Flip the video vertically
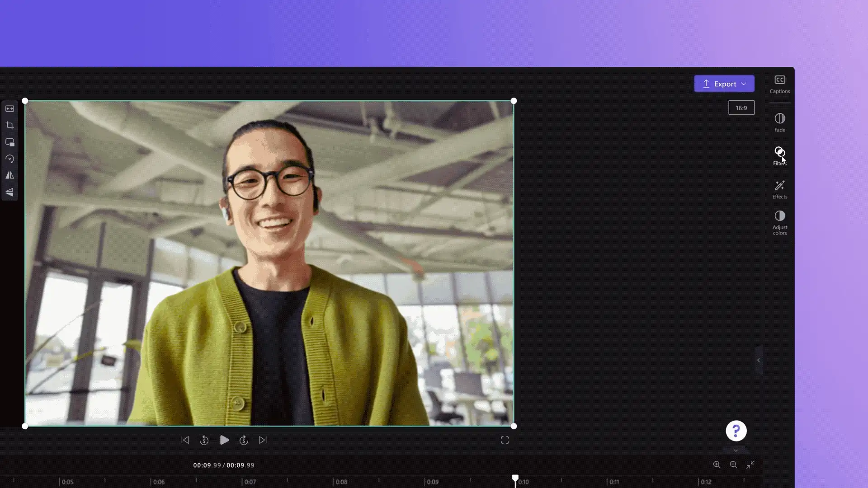The width and height of the screenshot is (868, 488). tap(9, 192)
